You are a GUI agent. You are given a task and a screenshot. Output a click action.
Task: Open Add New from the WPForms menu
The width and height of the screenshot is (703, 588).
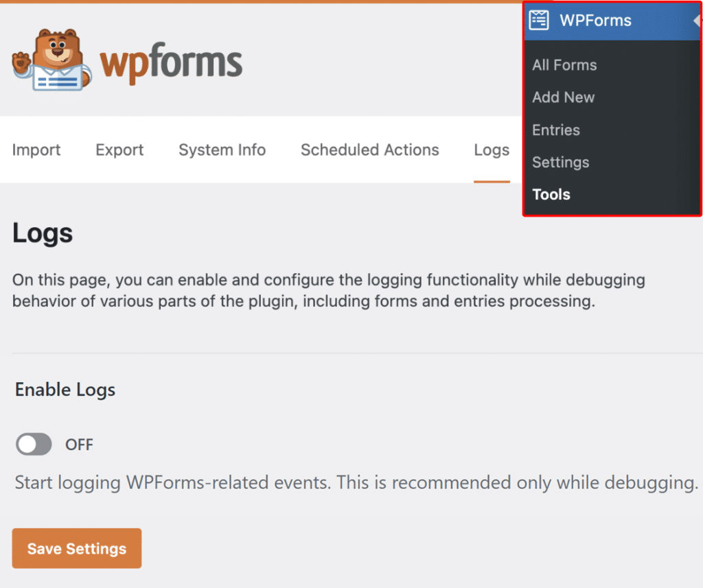pos(563,97)
